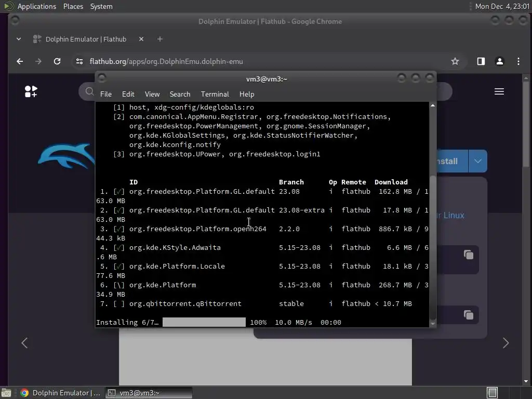Viewport: 532px width, 399px height.
Task: Click the Dolphin Emulator dolphin logo
Action: [66, 155]
